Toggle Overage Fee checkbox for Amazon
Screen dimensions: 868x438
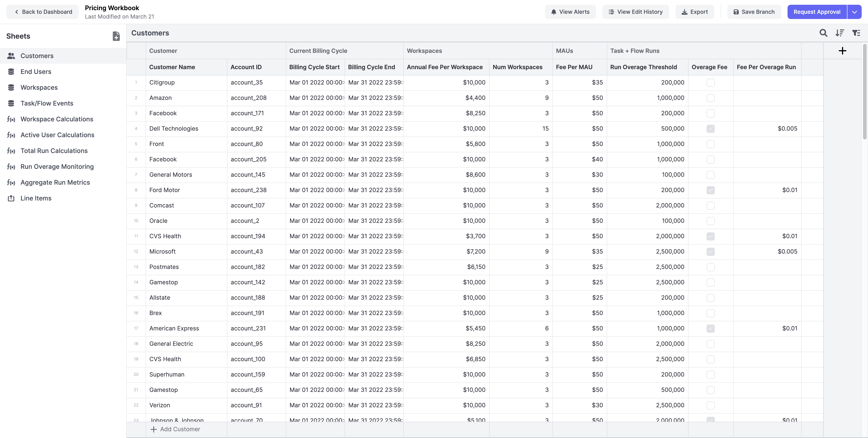click(x=711, y=98)
